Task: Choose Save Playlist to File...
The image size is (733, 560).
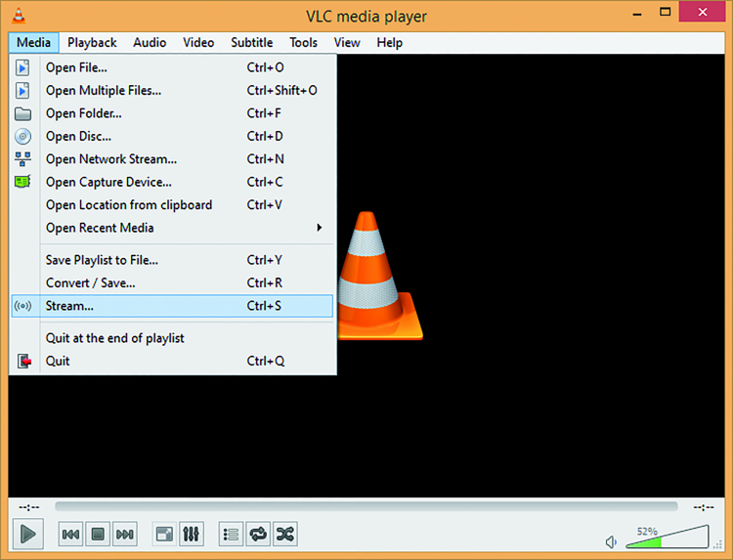Action: pyautogui.click(x=172, y=260)
